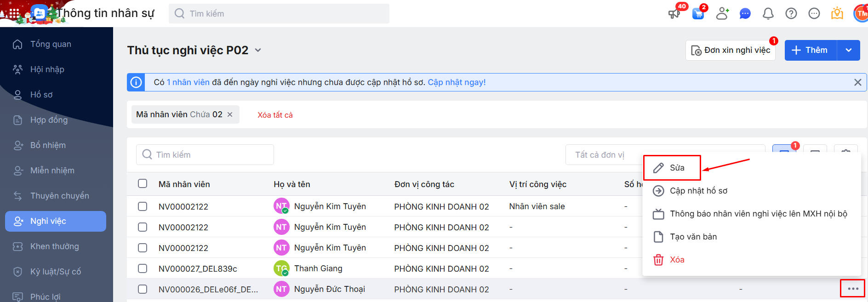
Task: Open Bổ nhiệm in sidebar
Action: coord(56,145)
